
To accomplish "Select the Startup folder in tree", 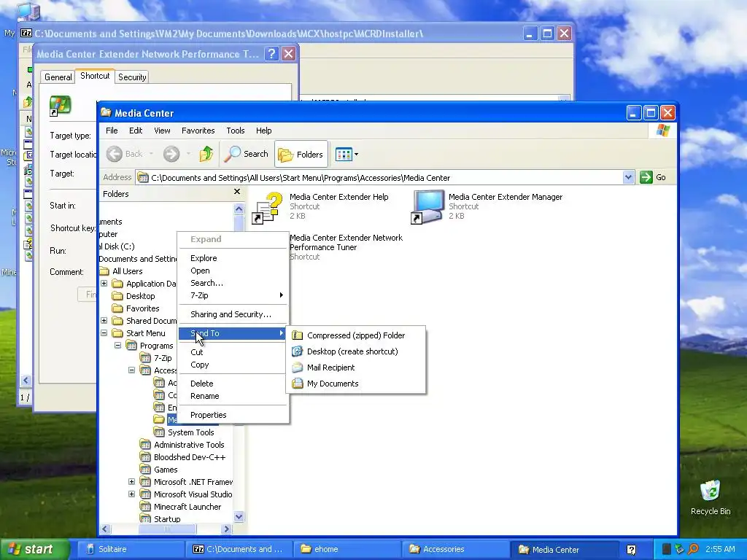I will 167,518.
